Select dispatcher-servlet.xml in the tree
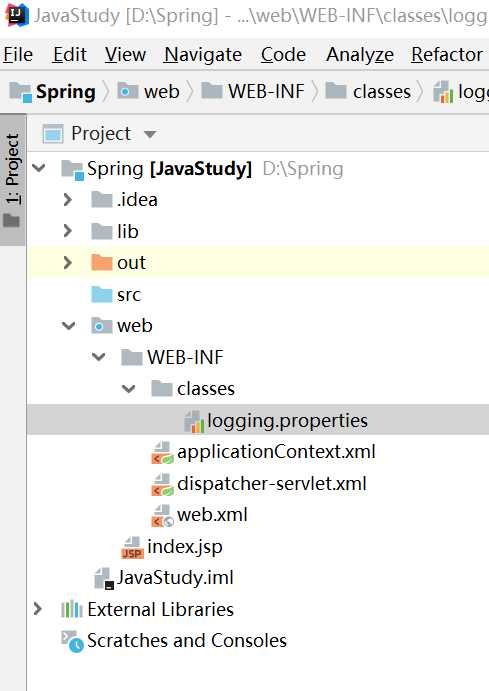 (272, 484)
